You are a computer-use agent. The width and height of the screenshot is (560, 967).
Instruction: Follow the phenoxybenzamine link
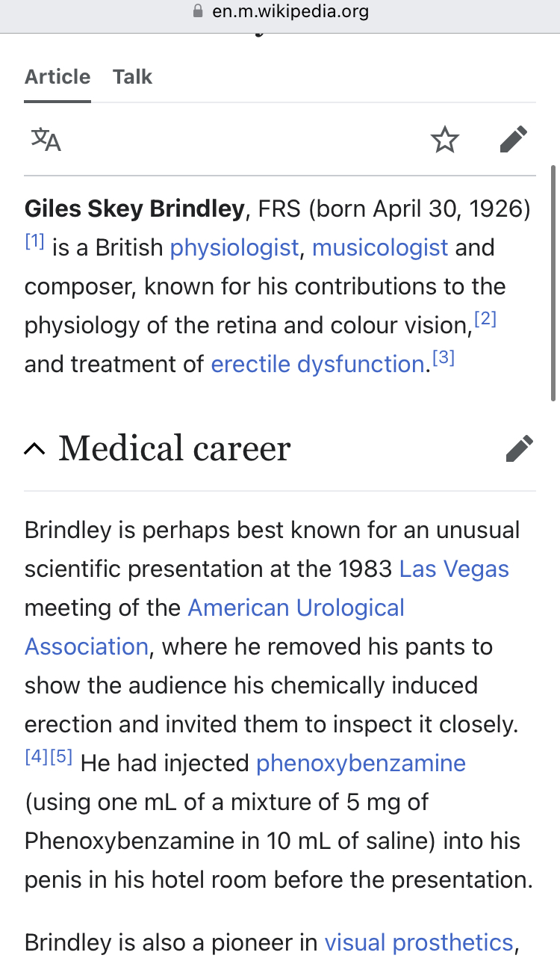point(361,763)
